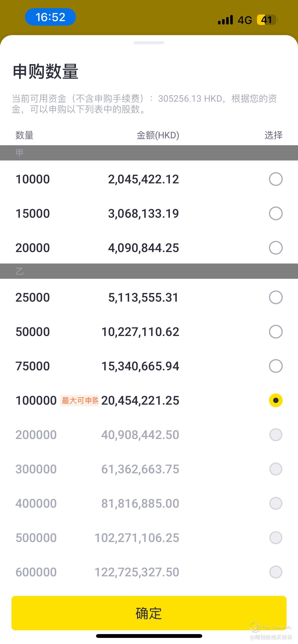The height and width of the screenshot is (644, 298).
Task: Select the 10000 quantity radio button
Action: tap(276, 179)
